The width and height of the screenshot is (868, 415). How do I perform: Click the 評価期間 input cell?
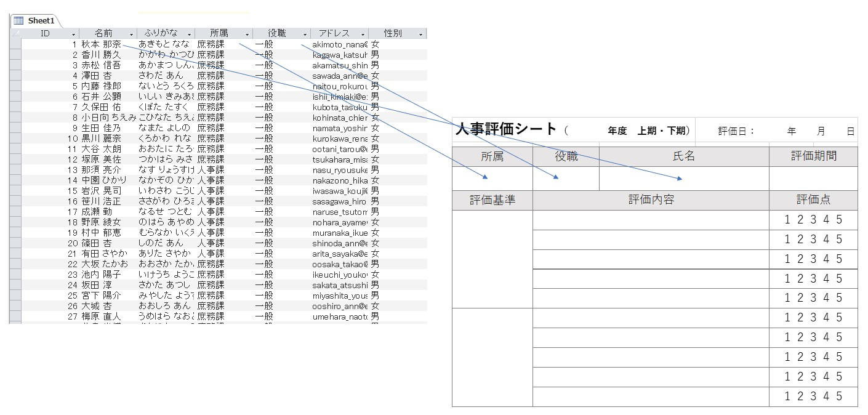pyautogui.click(x=814, y=179)
